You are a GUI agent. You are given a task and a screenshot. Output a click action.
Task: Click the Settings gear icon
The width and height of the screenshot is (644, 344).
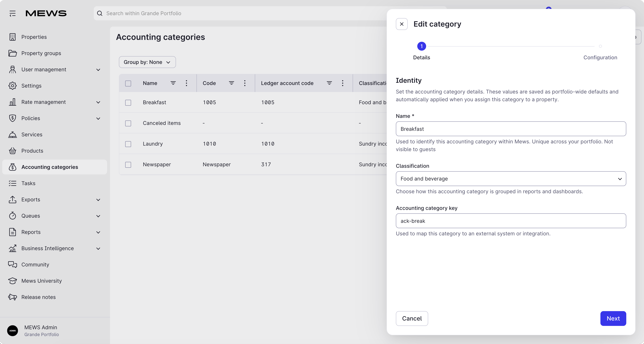coord(13,86)
